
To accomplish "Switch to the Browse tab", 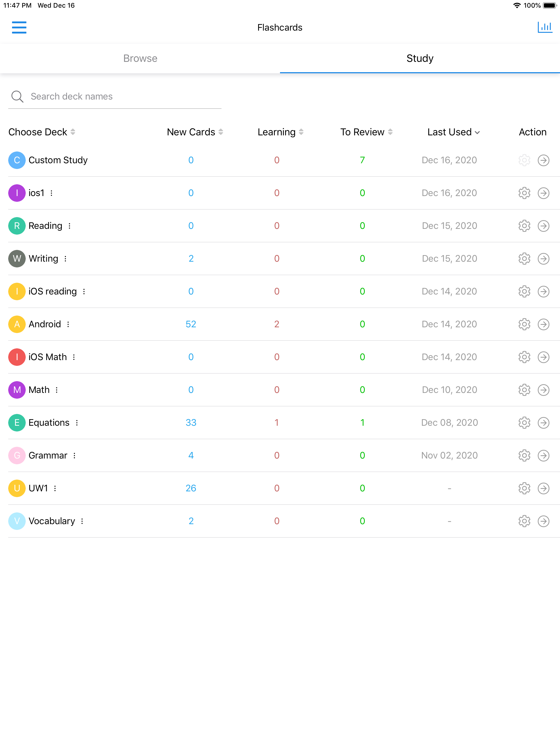I will tap(140, 58).
